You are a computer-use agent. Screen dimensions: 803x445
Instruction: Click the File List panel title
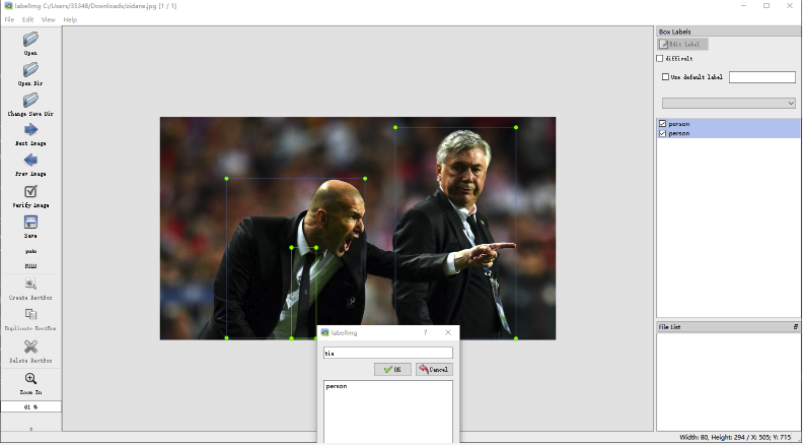[x=669, y=327]
